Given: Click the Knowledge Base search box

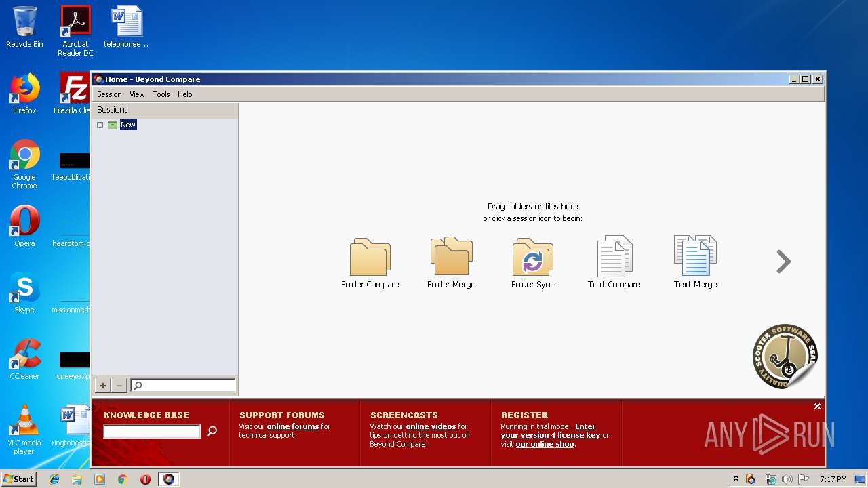Looking at the screenshot, I should 152,431.
